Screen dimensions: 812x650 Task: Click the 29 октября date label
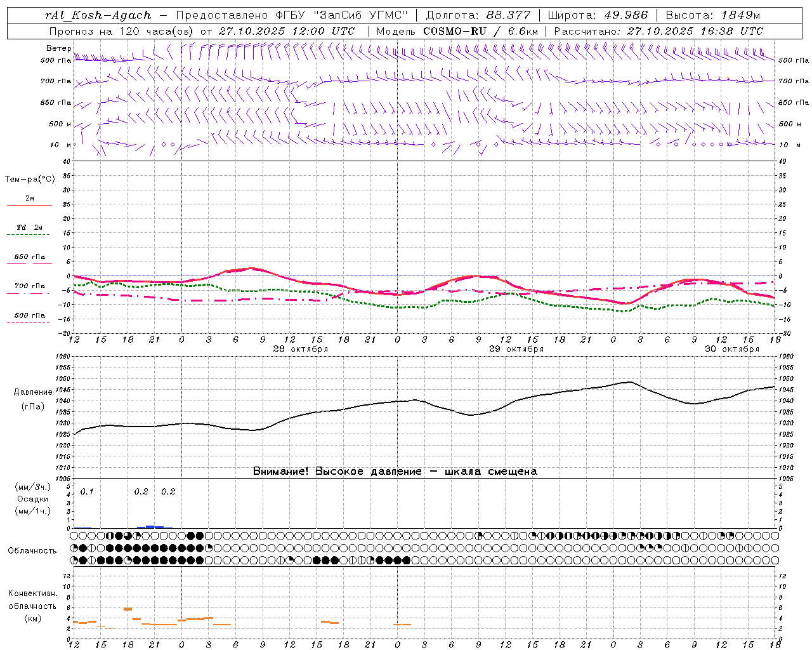coord(516,349)
